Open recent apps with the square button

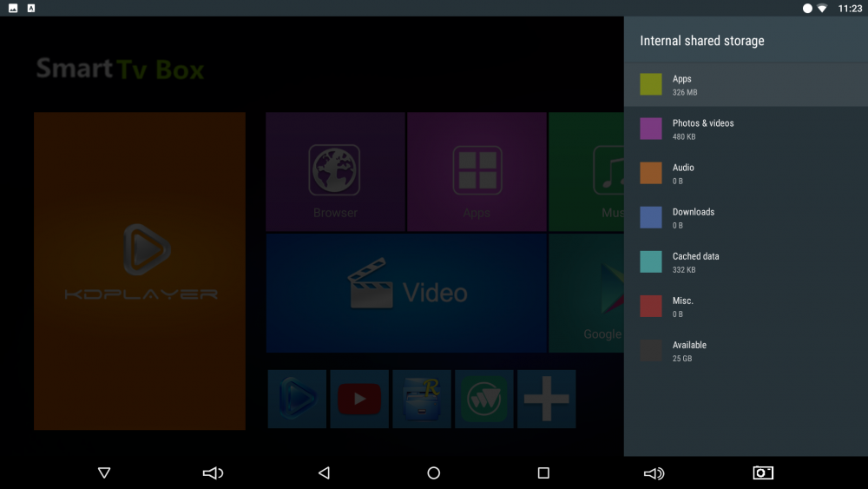point(543,473)
